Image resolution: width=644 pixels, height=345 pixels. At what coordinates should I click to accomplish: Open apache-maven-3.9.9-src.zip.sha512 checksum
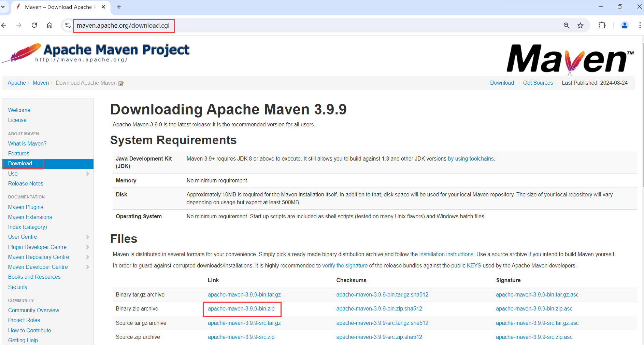[x=379, y=337]
